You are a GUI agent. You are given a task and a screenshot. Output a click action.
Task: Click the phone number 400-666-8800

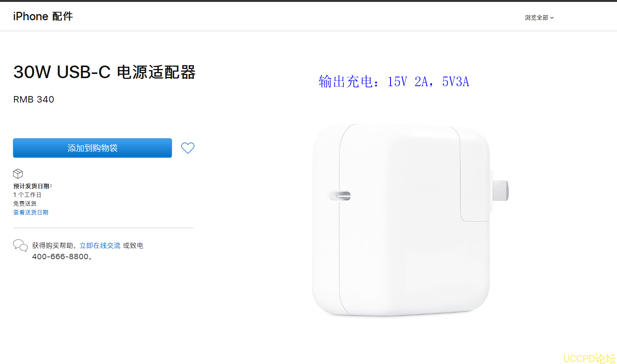[60, 257]
